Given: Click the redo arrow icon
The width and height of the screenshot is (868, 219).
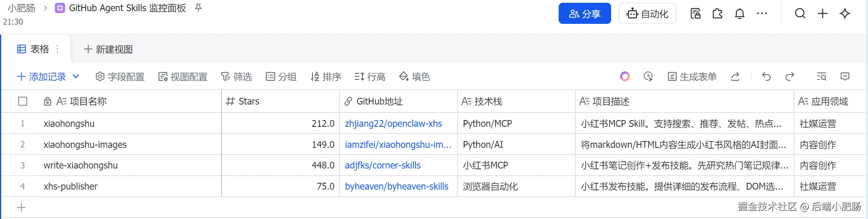Looking at the screenshot, I should click(790, 77).
